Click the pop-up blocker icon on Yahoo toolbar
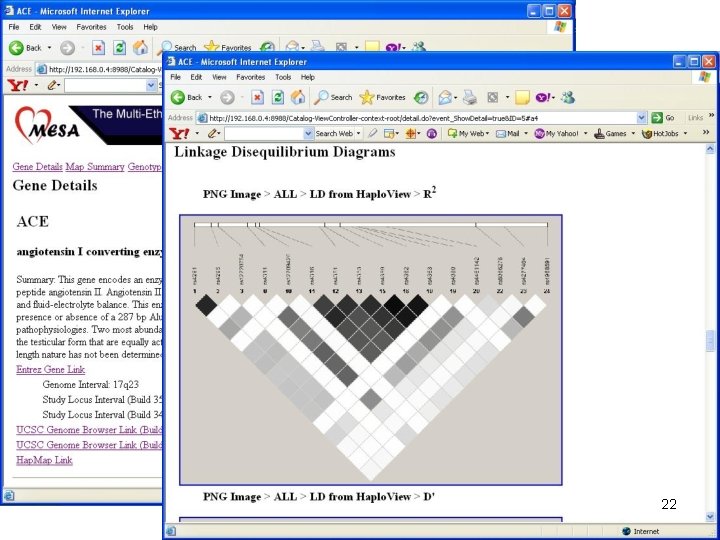The image size is (720, 540). click(389, 134)
